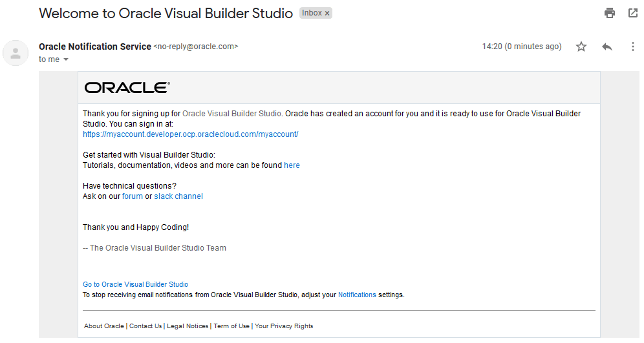Click 'Get started with Visual Builder Studio:' text
The height and width of the screenshot is (343, 644).
[x=149, y=154]
